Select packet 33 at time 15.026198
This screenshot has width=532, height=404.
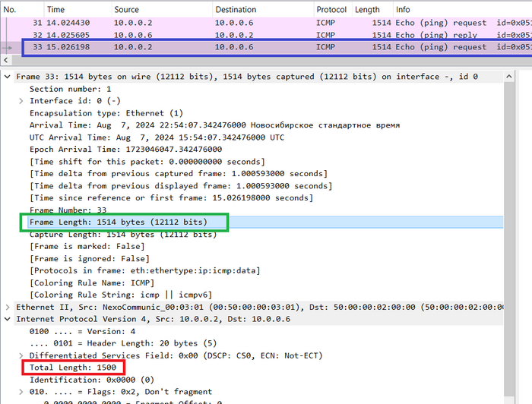[x=266, y=47]
